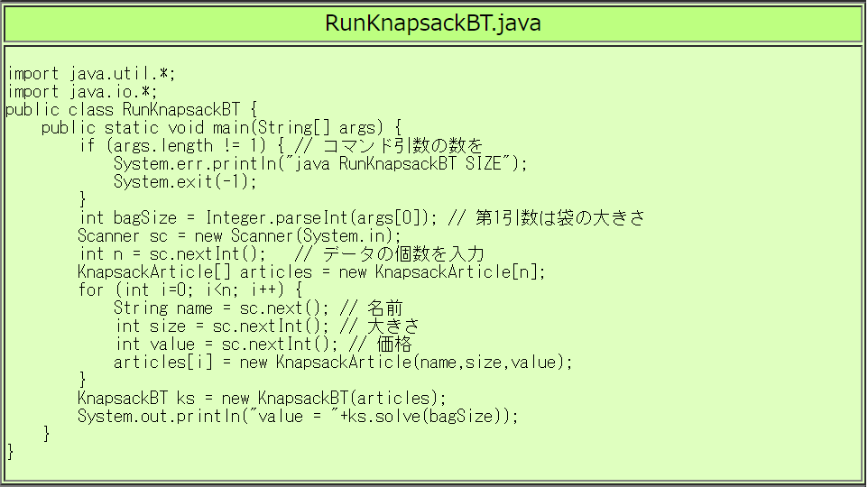This screenshot has width=868, height=487.
Task: Click the 'int n = sc.nextInt();' statement
Action: click(173, 254)
